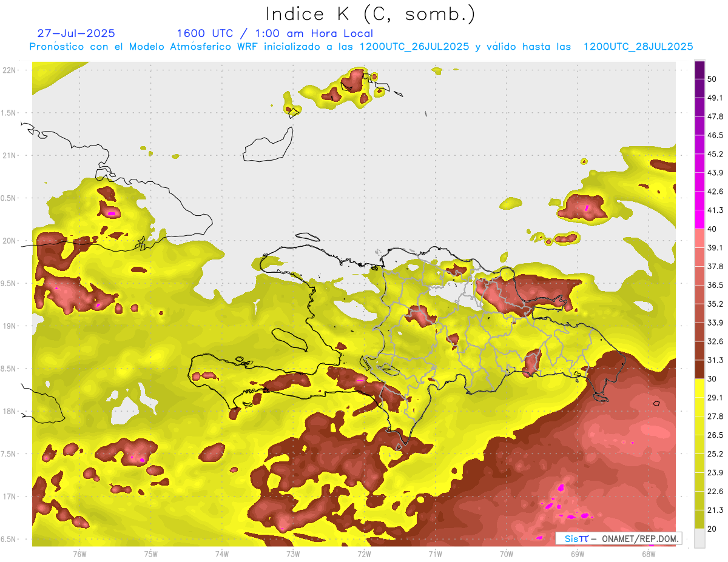This screenshot has width=728, height=562.
Task: Click the colorbar value '22.6'
Action: [x=715, y=491]
